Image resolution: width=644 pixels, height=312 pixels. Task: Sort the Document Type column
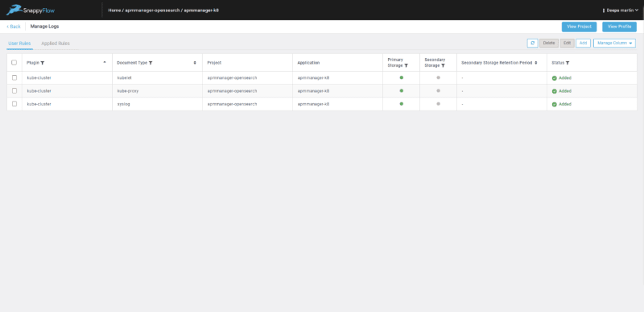coord(195,63)
